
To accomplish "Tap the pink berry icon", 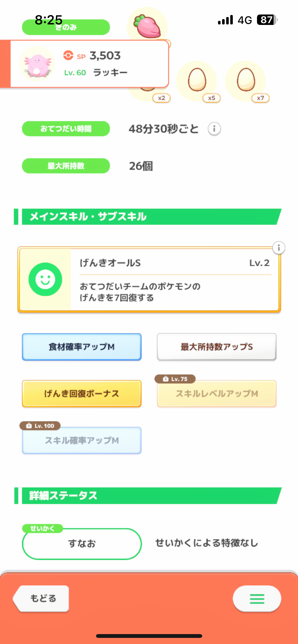I will click(147, 26).
